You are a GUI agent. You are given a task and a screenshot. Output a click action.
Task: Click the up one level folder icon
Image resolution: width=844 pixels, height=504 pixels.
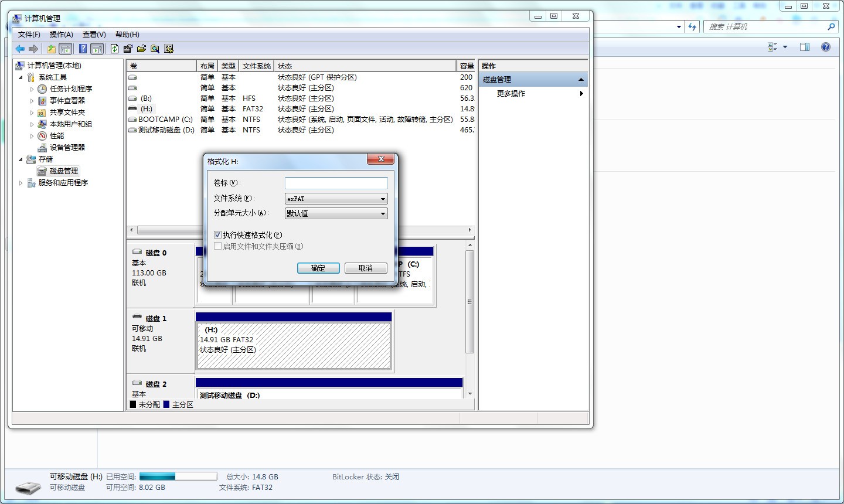52,49
